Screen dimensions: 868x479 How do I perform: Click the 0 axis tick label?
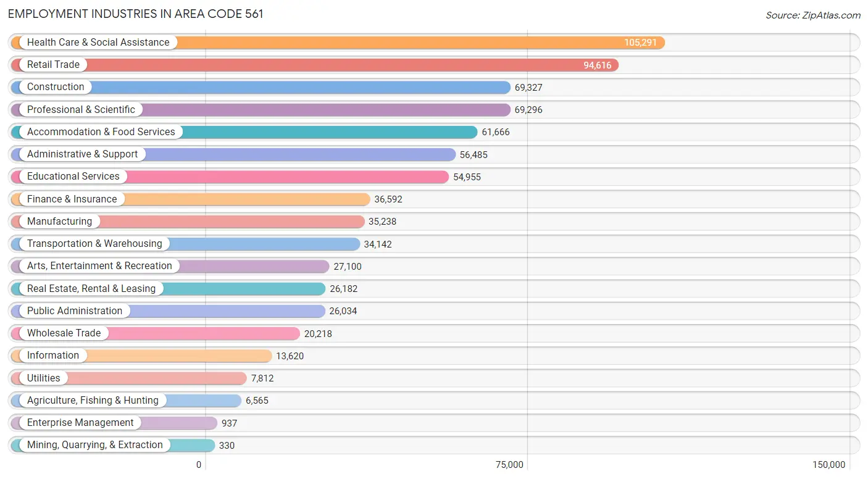click(x=199, y=465)
